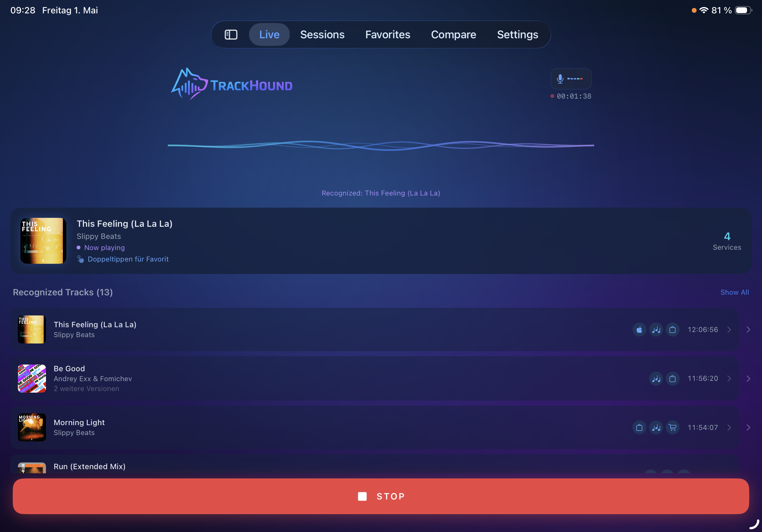Screen dimensions: 762x532
Task: Show '2 weitere Versionen' of Be Good
Action: point(86,388)
